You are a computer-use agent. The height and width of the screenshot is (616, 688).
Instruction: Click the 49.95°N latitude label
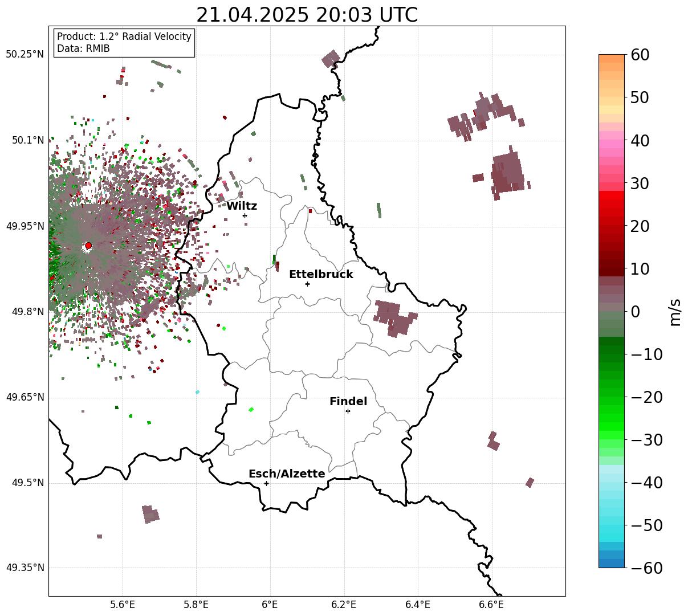25,226
